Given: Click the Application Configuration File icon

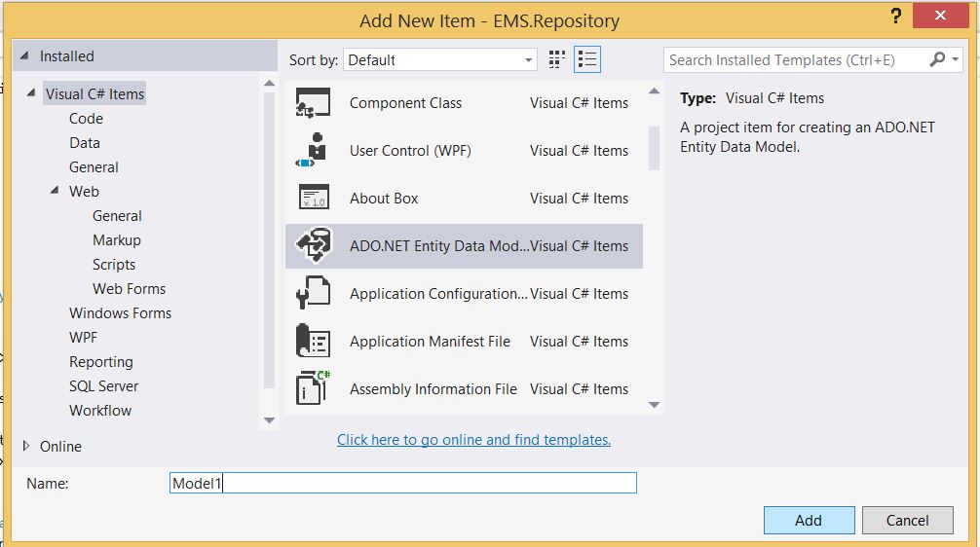Looking at the screenshot, I should 313,293.
